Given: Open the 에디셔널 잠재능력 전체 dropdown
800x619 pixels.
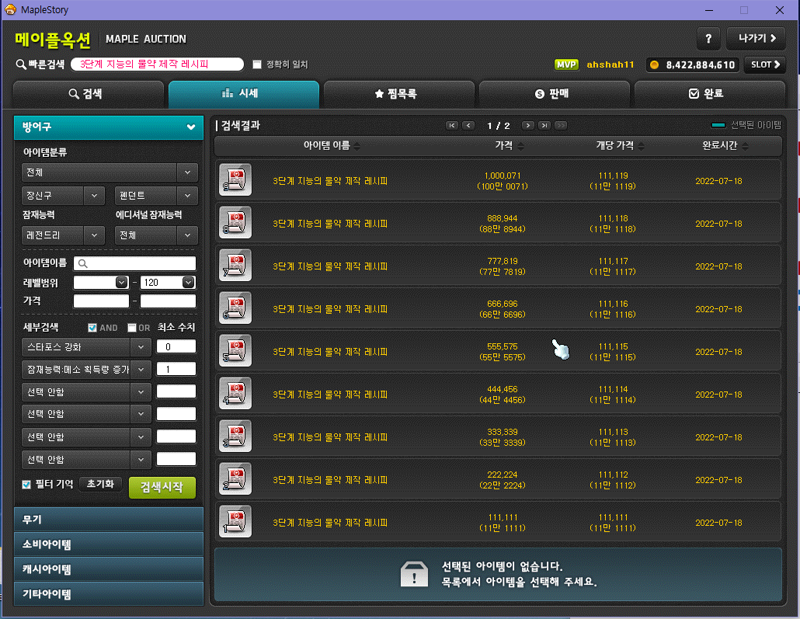Looking at the screenshot, I should (x=156, y=235).
